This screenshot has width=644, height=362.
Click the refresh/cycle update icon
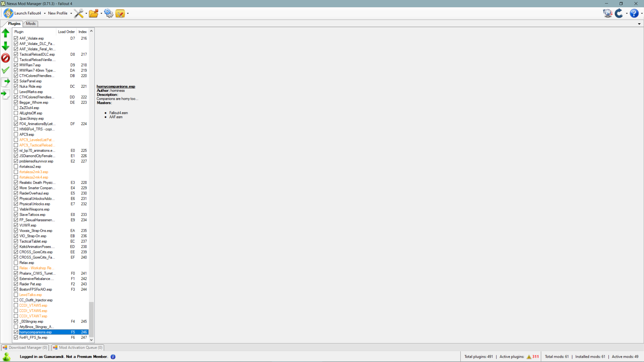(619, 13)
